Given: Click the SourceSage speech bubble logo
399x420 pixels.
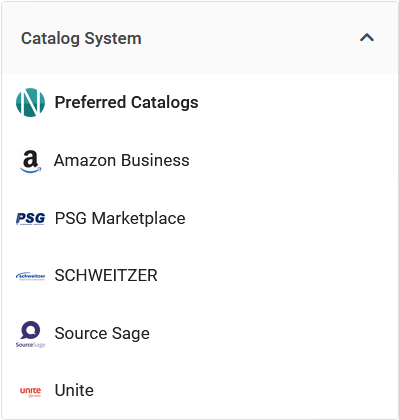Looking at the screenshot, I should point(30,334).
